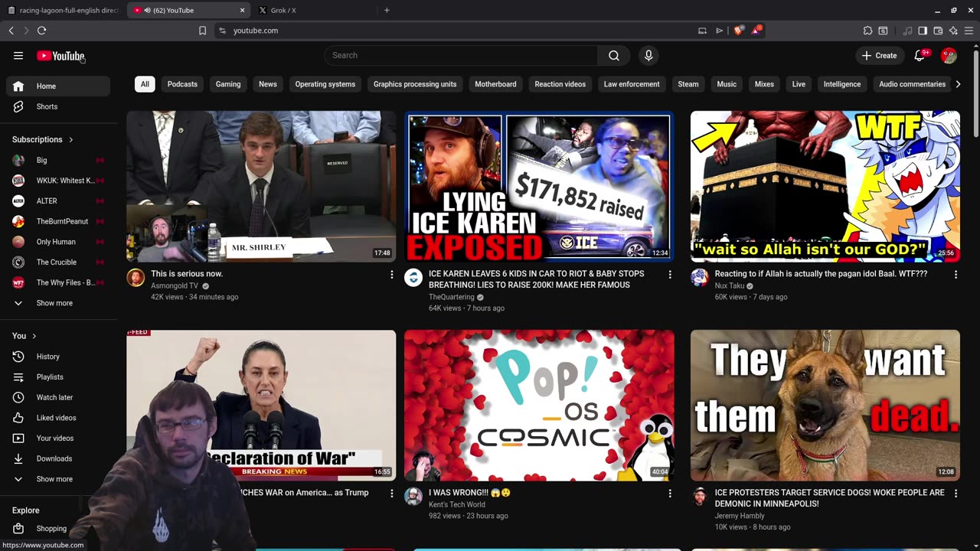The height and width of the screenshot is (551, 980).
Task: Open Playlists in the sidebar
Action: click(x=58, y=377)
